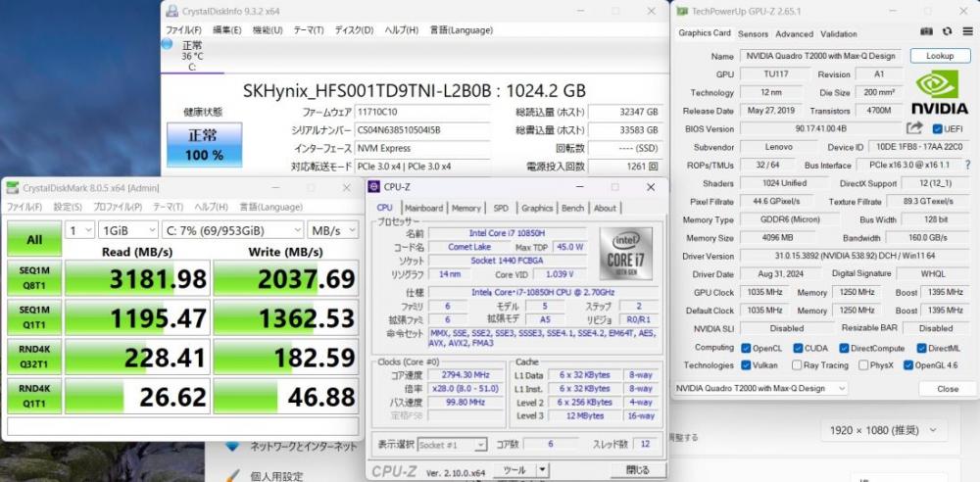Click the share icon next to BIOS Version
Screen dimensions: 980x482
click(915, 128)
